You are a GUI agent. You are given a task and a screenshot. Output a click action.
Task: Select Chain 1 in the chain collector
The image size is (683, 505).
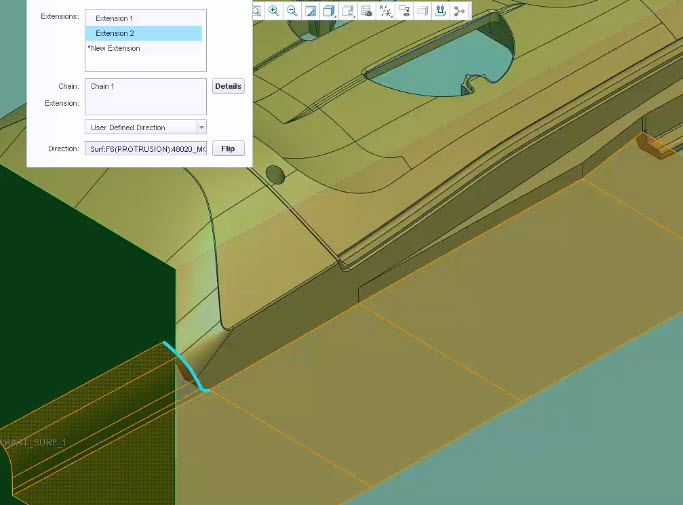(x=103, y=87)
